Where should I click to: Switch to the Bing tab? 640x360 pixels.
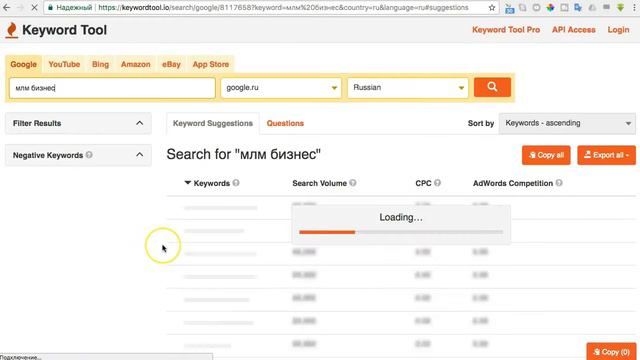[100, 64]
